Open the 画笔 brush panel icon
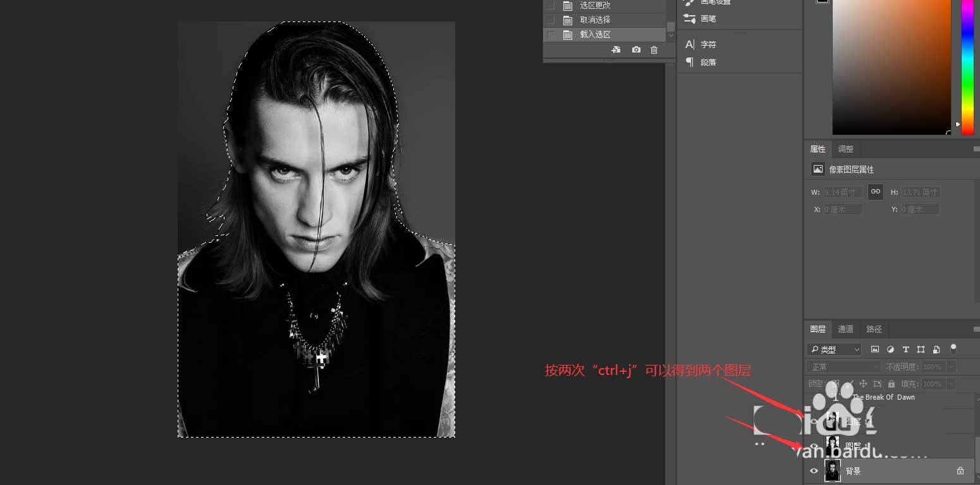 pyautogui.click(x=690, y=18)
